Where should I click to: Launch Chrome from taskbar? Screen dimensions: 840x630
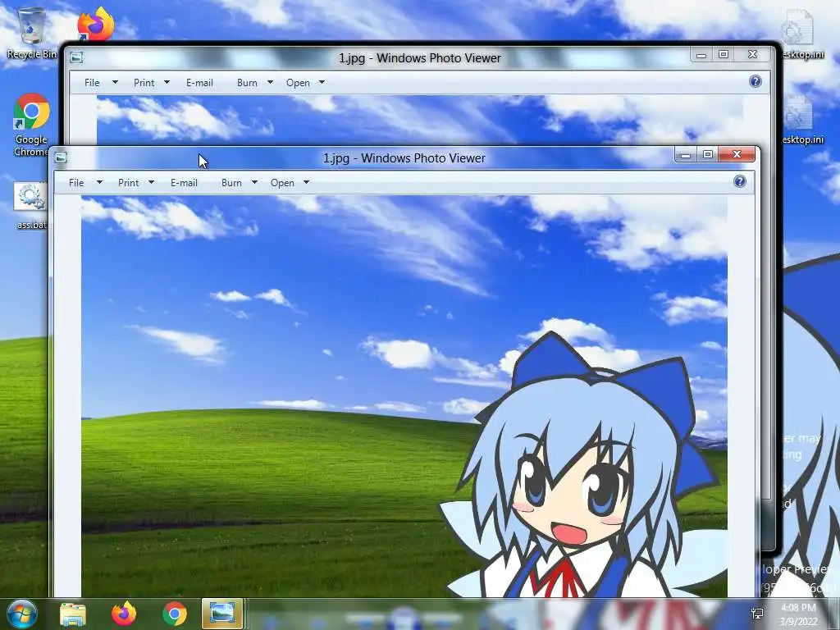175,614
